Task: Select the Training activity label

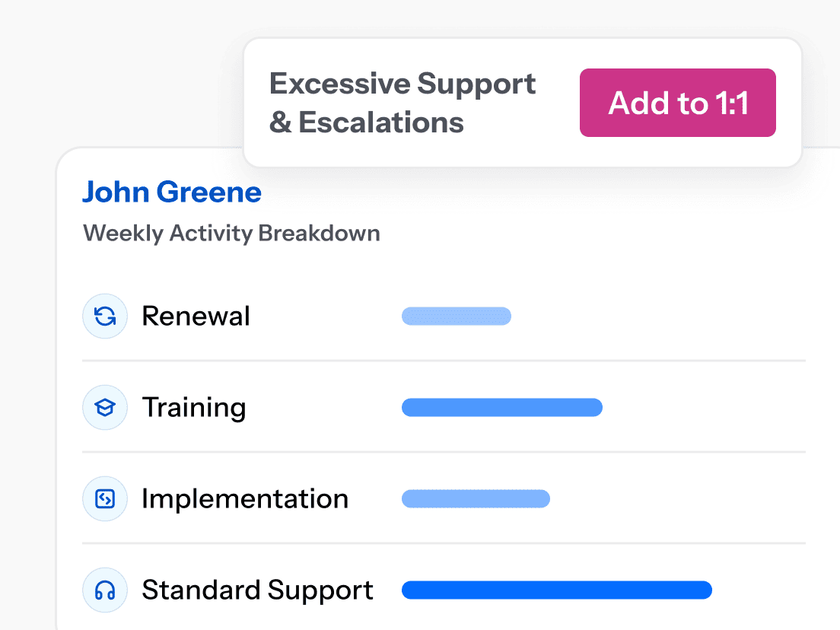Action: coord(193,407)
